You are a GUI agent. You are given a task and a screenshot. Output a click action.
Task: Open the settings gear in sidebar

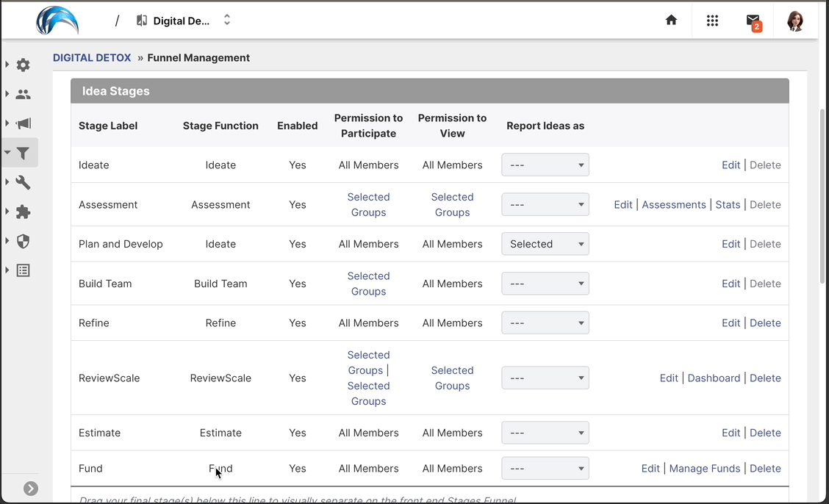click(24, 65)
